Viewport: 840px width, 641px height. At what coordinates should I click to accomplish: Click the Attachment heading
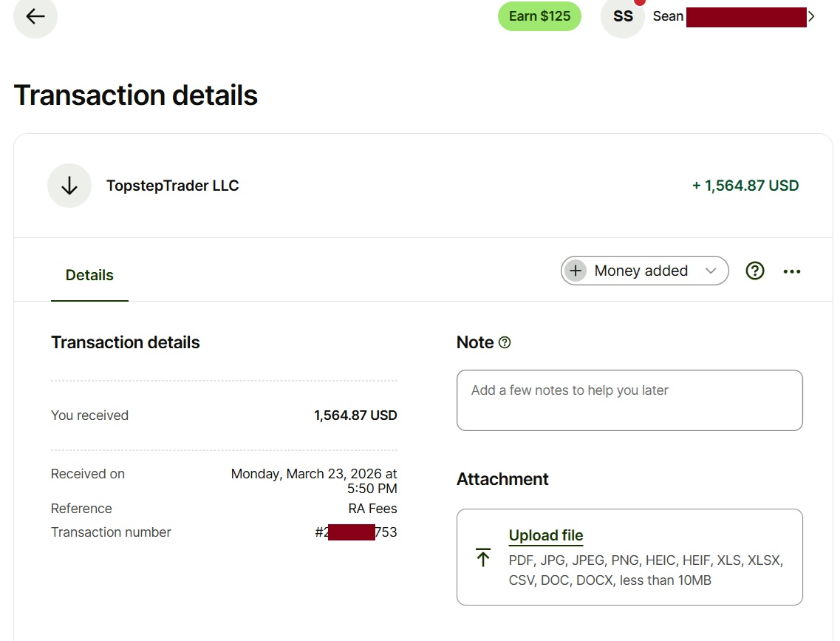click(502, 479)
